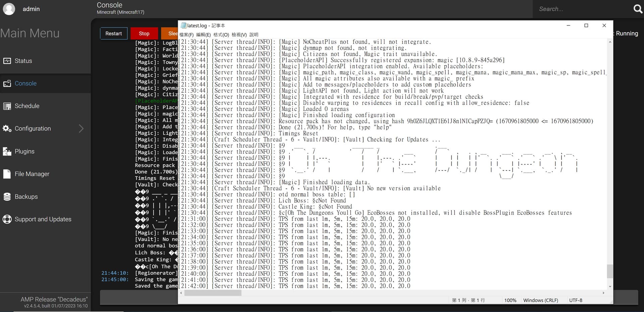The width and height of the screenshot is (644, 312).
Task: Maximize the latest.log Notepad window
Action: (x=586, y=25)
